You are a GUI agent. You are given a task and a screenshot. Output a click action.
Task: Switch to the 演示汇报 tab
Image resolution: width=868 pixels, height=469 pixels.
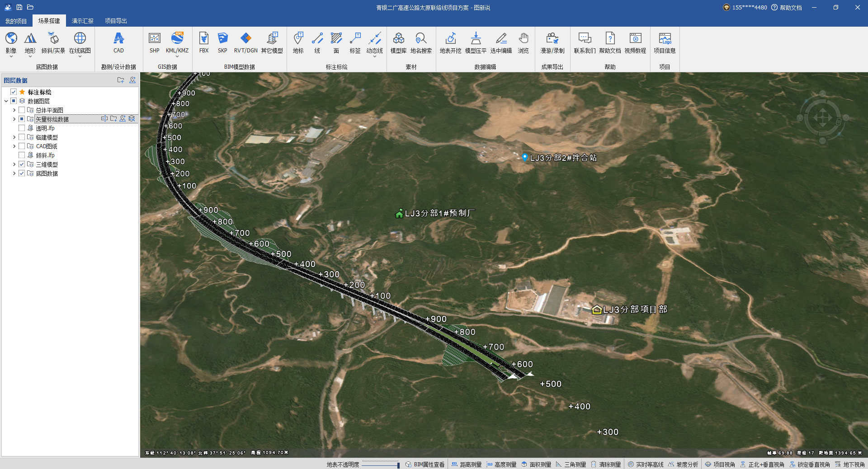pyautogui.click(x=82, y=21)
